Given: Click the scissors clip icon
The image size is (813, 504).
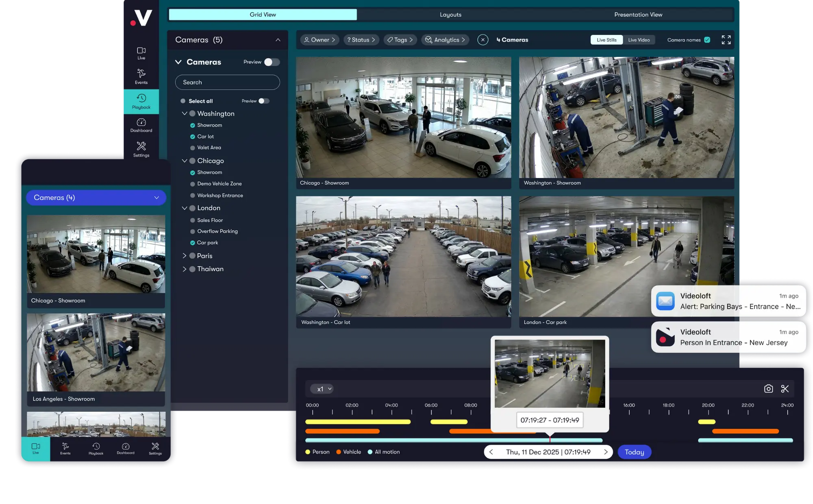Looking at the screenshot, I should 785,389.
